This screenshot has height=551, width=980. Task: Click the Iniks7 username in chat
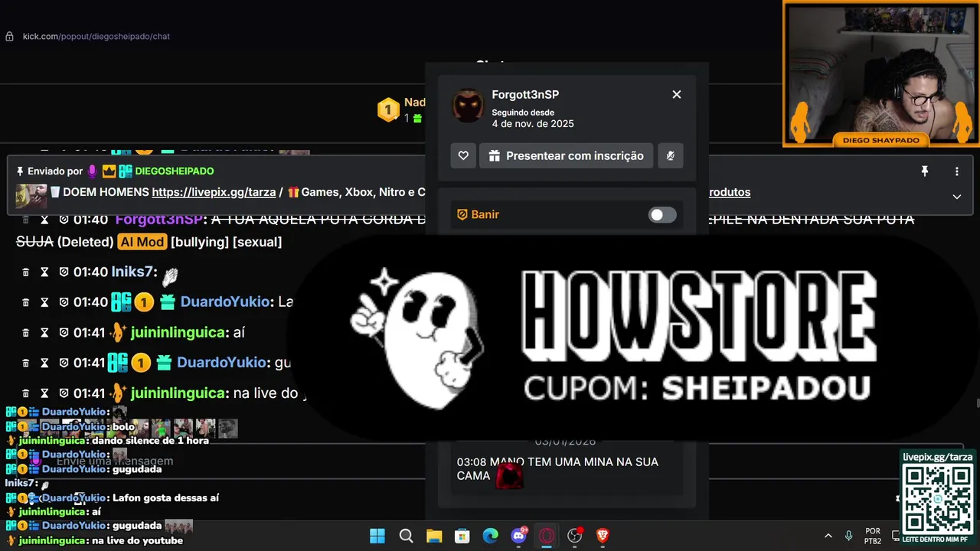[x=134, y=272]
